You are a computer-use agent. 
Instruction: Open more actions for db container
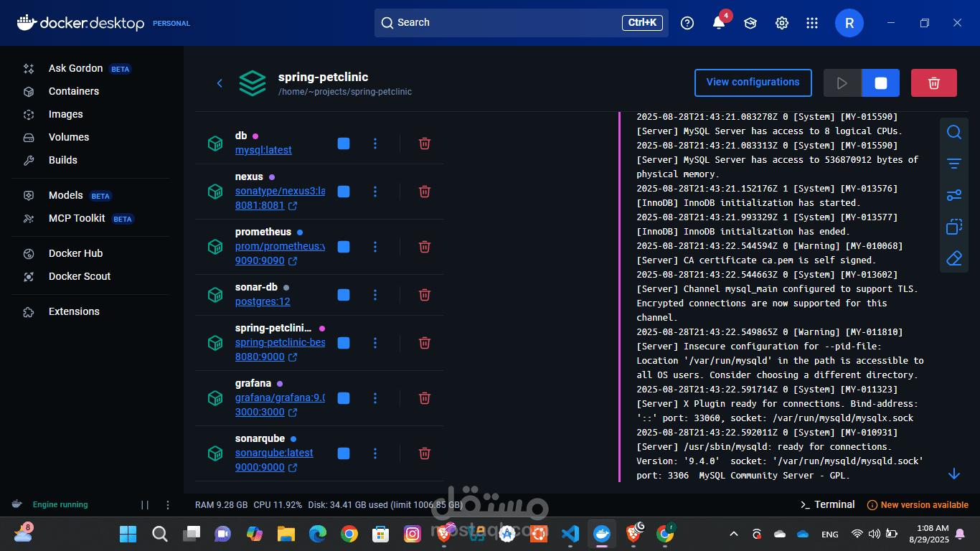pyautogui.click(x=375, y=143)
